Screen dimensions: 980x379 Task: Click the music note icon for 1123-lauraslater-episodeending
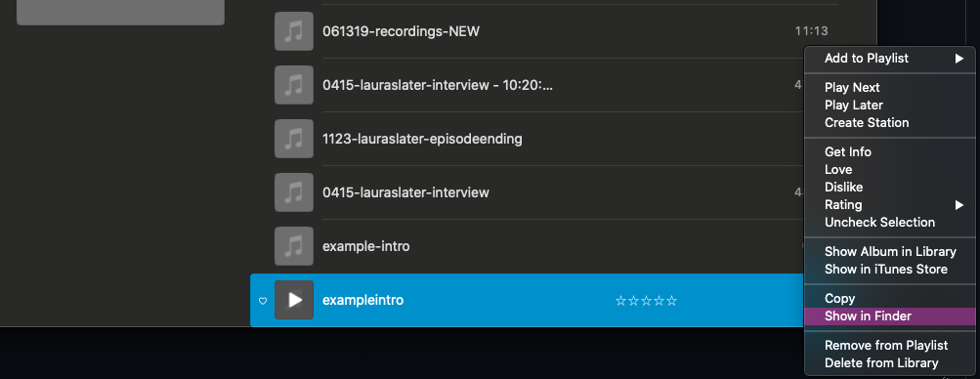tap(294, 139)
